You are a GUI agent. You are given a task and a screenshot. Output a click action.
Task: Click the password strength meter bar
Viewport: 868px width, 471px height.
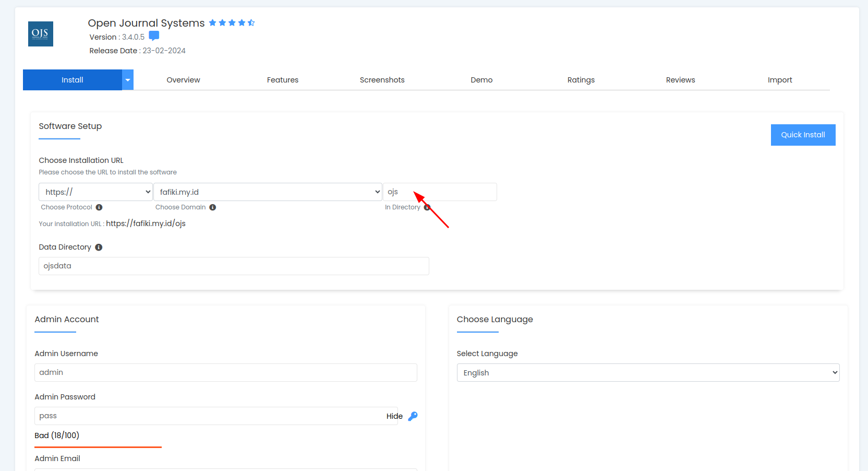pos(98,447)
